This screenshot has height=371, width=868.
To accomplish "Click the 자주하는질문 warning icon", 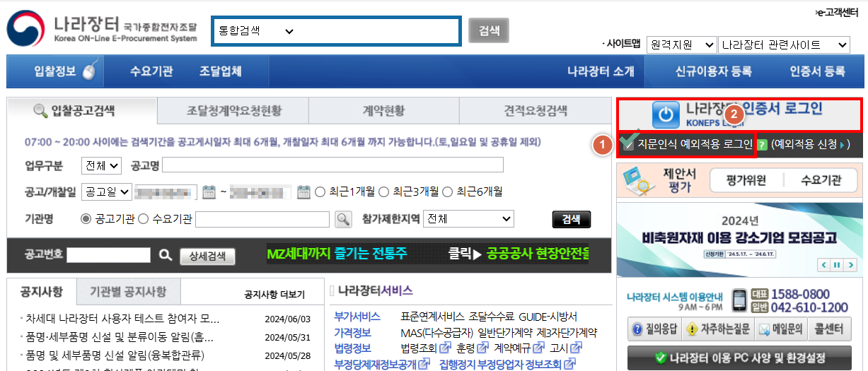I will tap(692, 329).
